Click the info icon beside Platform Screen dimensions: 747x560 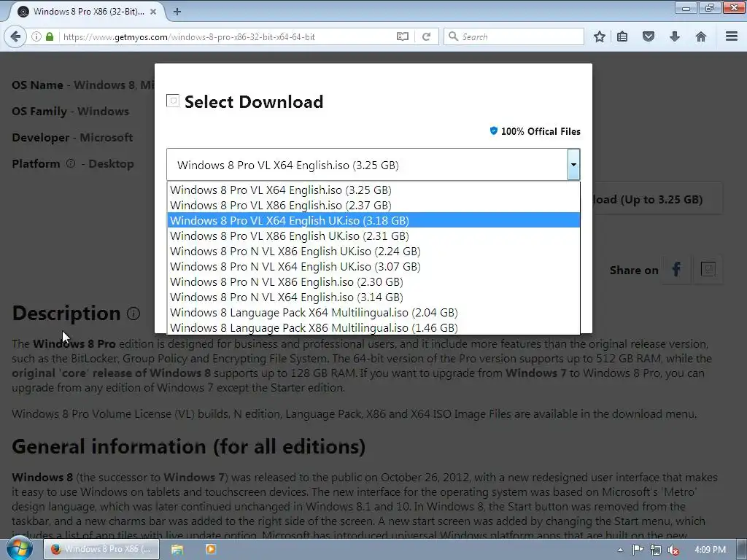[x=71, y=163]
